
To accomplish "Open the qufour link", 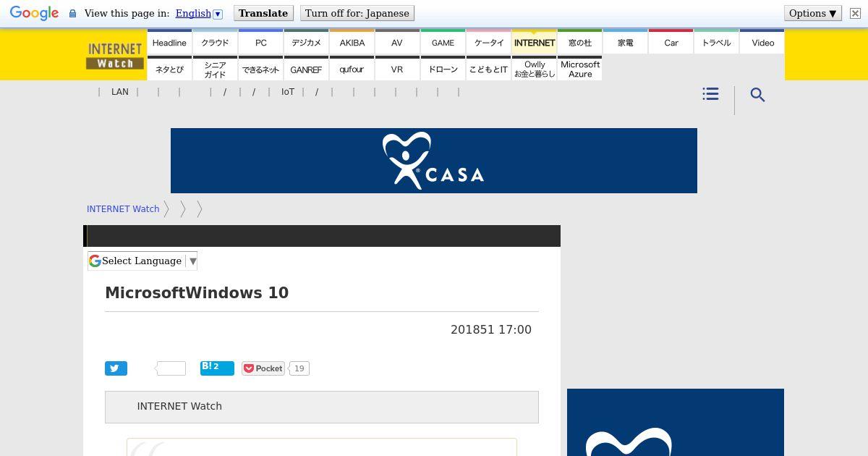I will click(x=352, y=69).
